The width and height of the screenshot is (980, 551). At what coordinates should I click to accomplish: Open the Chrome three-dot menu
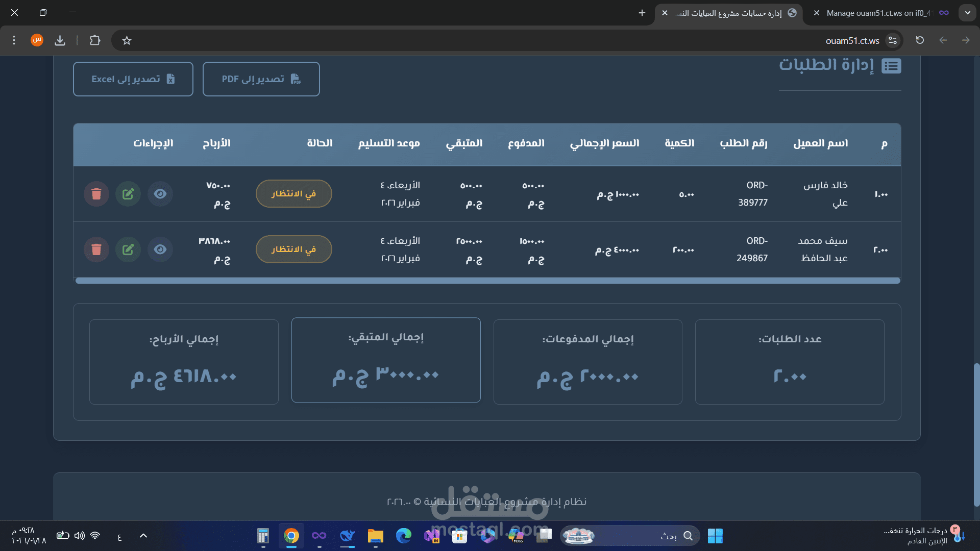coord(14,40)
